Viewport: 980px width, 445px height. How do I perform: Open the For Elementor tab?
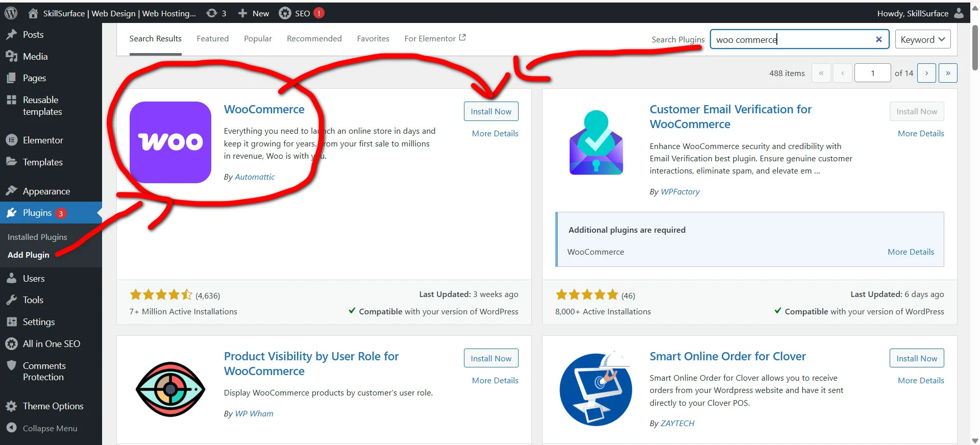click(x=435, y=39)
